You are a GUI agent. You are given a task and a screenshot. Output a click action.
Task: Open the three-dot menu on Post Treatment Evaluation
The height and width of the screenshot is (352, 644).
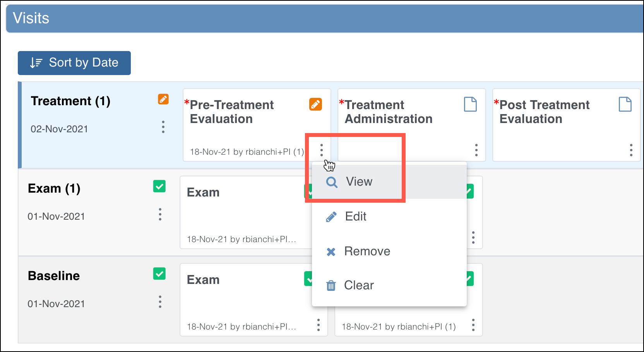[631, 151]
